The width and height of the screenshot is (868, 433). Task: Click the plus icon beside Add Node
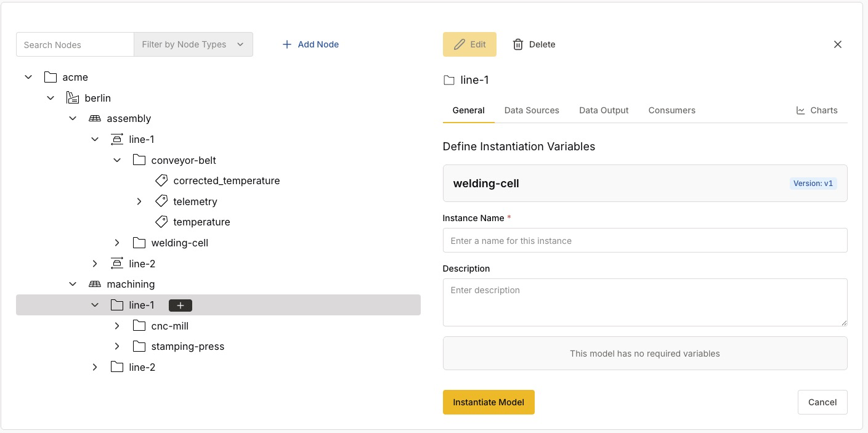coord(286,44)
